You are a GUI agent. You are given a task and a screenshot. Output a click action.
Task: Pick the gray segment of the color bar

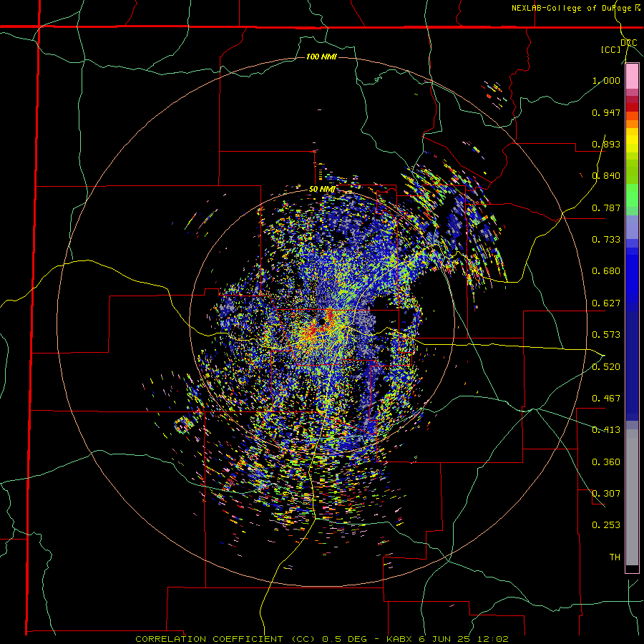coord(632,497)
